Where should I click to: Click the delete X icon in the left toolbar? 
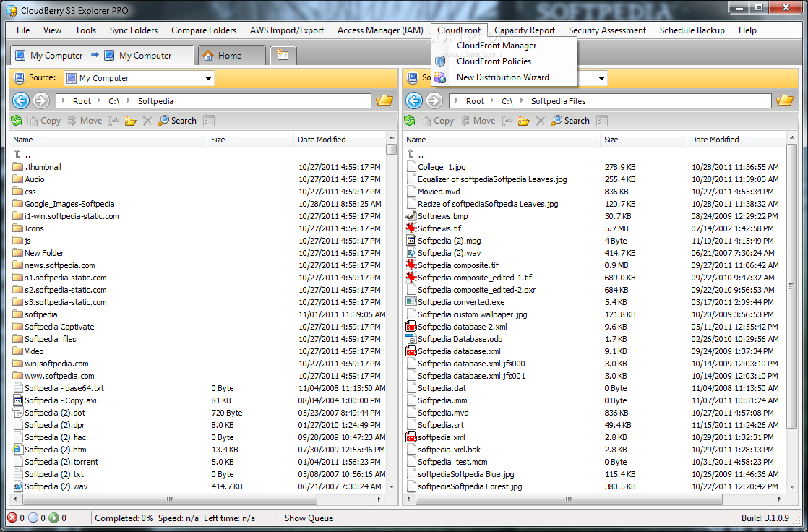(x=147, y=121)
